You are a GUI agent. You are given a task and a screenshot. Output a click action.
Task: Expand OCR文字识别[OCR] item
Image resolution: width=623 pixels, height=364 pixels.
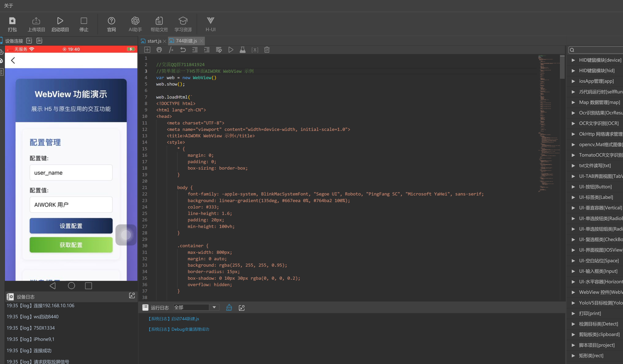pos(573,123)
